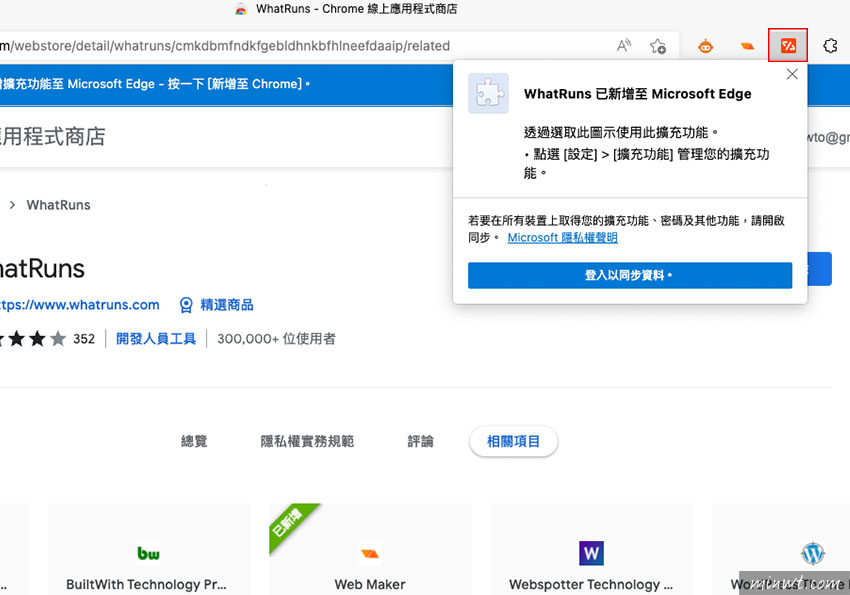Click the 300,000+ 位使用者 user count
Viewport: 850px width, 595px height.
pos(276,339)
